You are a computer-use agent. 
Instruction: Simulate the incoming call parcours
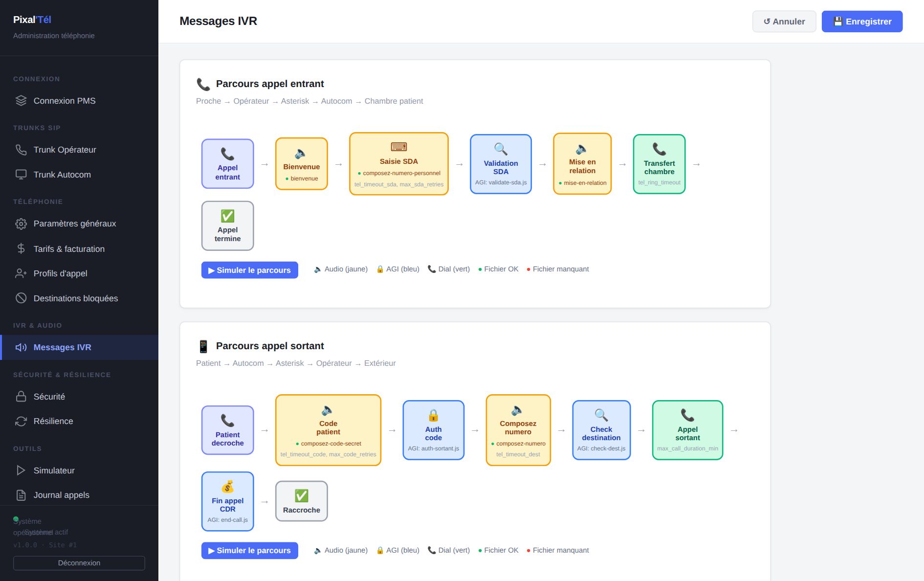click(250, 270)
